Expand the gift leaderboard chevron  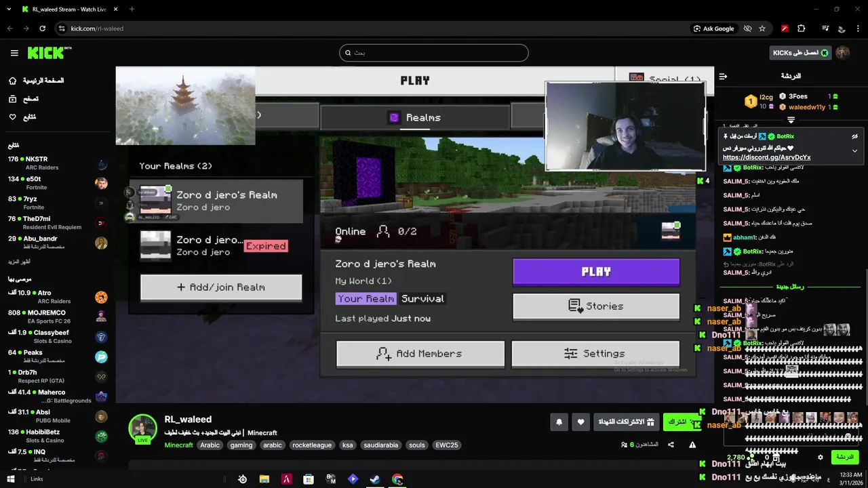791,120
